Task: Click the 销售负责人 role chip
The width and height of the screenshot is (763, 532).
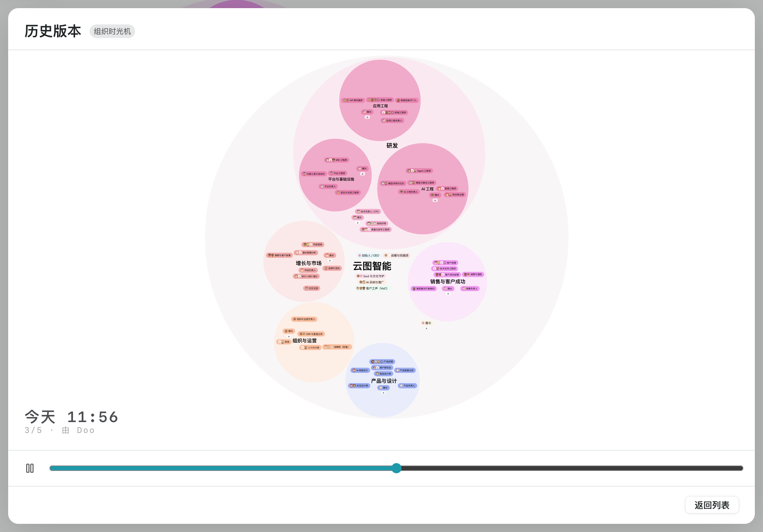Action: tap(470, 289)
